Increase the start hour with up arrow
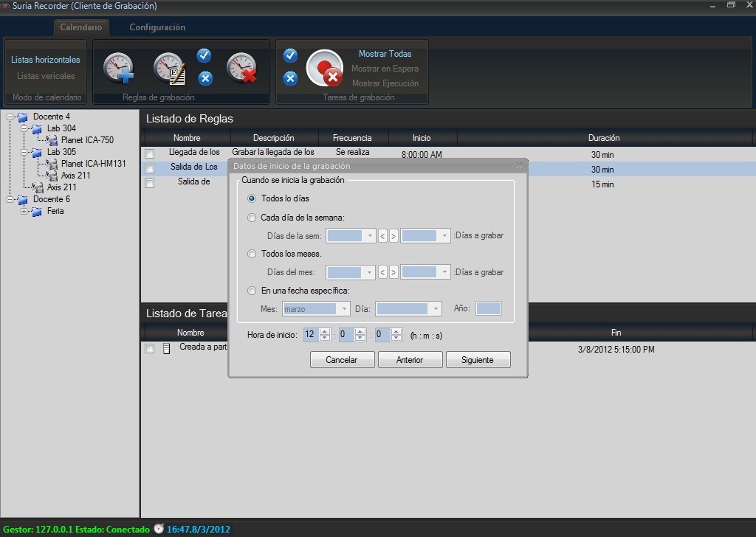Viewport: 756px width, 537px height. (x=324, y=331)
